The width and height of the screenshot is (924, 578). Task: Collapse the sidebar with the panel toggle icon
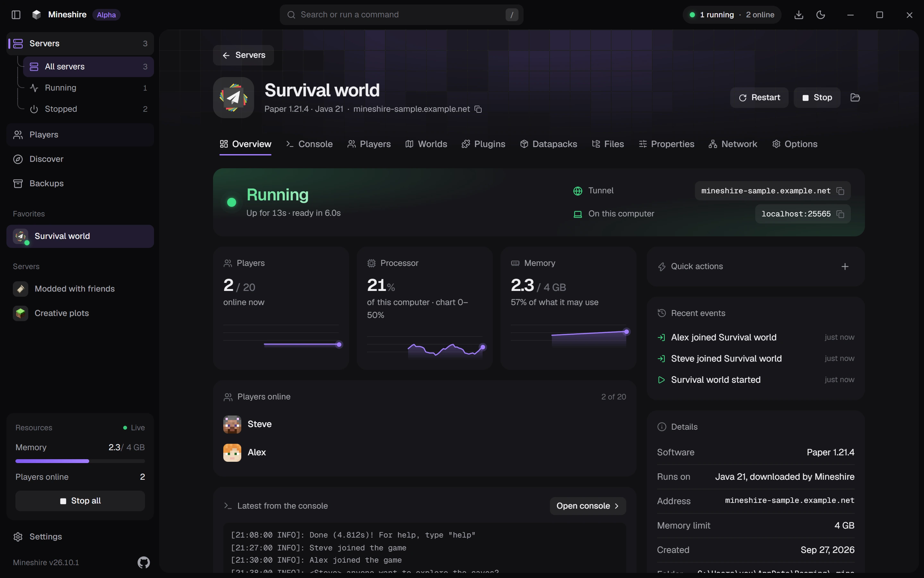coord(16,14)
